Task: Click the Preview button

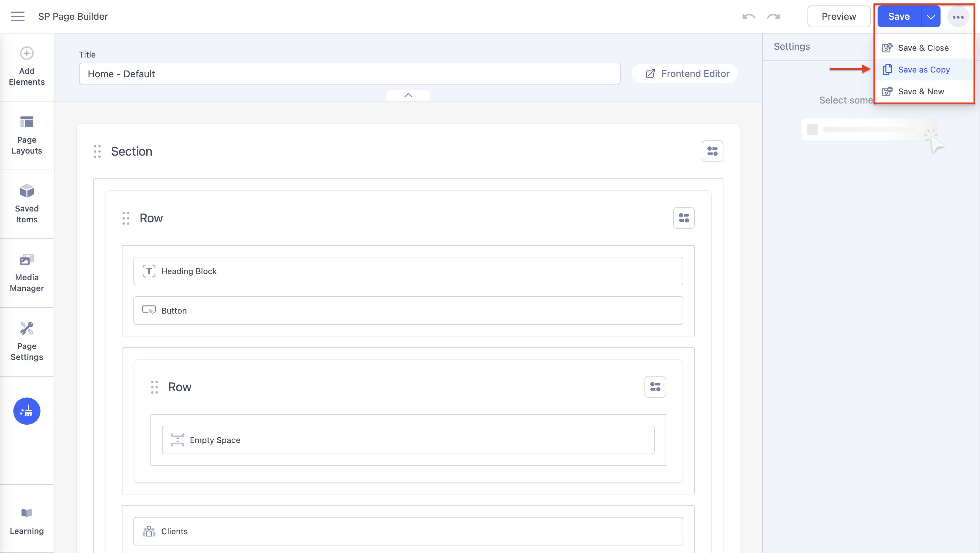Action: [x=838, y=16]
